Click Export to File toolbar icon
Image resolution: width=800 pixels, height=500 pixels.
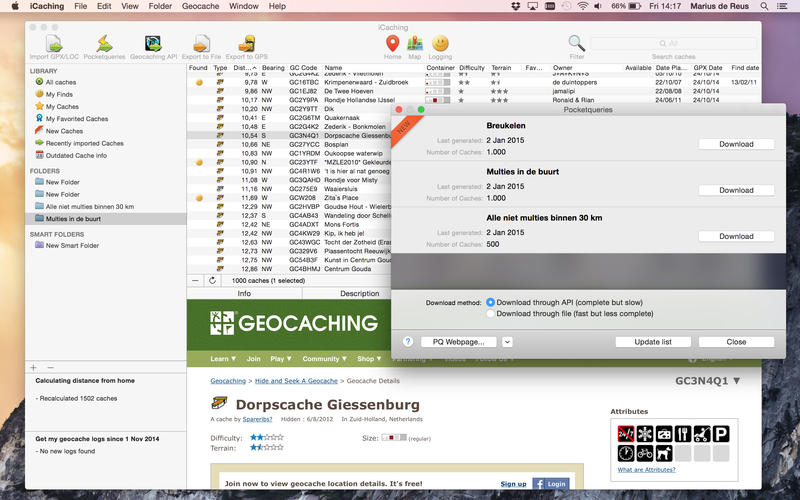coord(202,44)
